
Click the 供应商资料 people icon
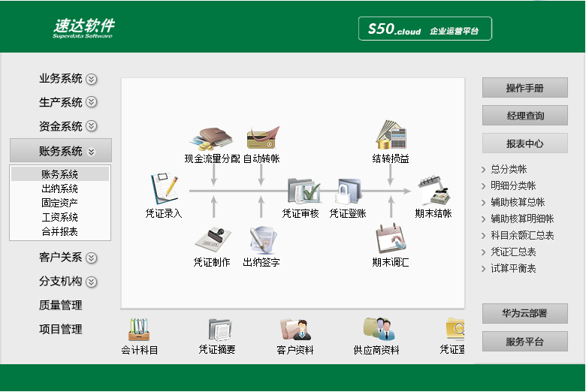coord(377,329)
